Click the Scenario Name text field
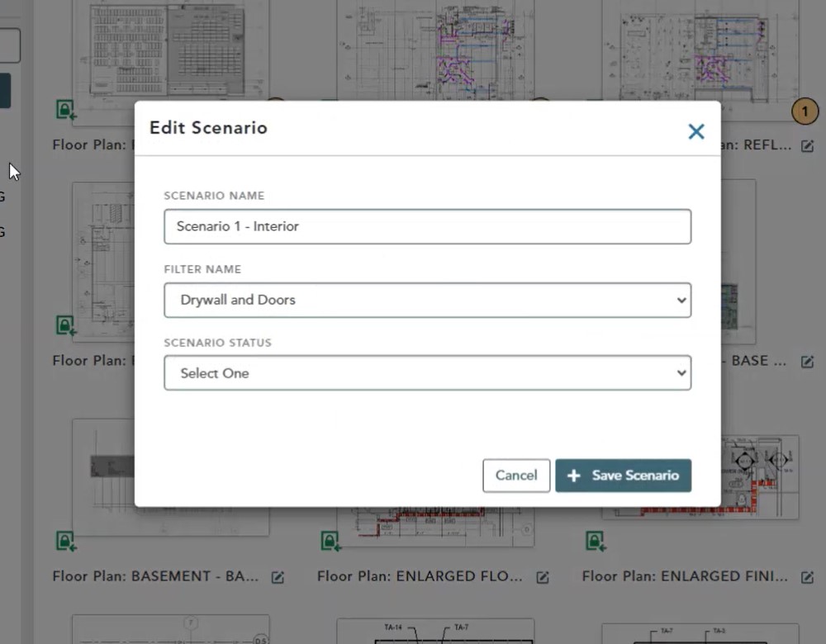The width and height of the screenshot is (826, 644). 427,226
